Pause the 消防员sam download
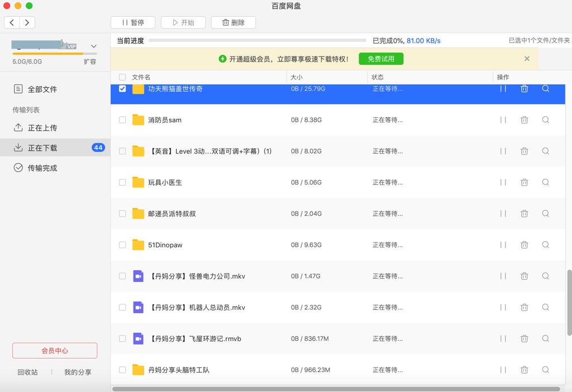Image resolution: width=572 pixels, height=392 pixels. [x=503, y=120]
